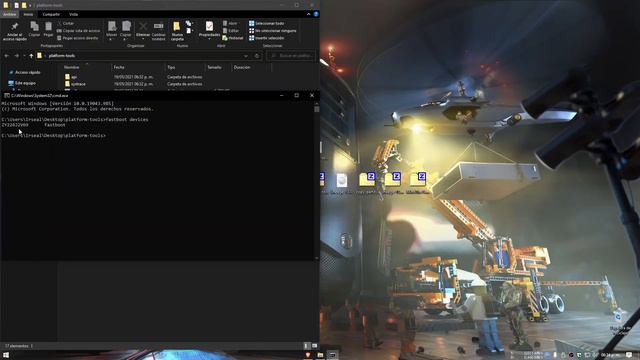Click the Eliminar X icon
Screen dimensions: 640x360
coord(143,27)
